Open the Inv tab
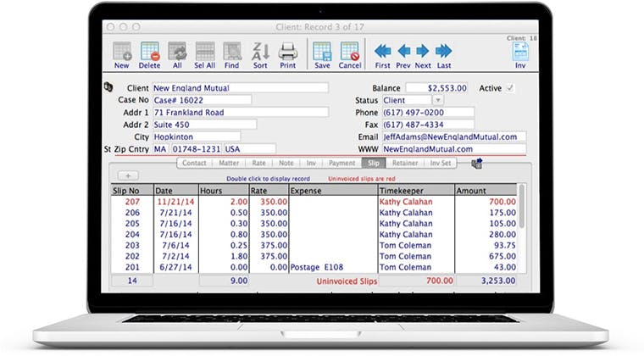This screenshot has height=356, width=644. point(311,163)
